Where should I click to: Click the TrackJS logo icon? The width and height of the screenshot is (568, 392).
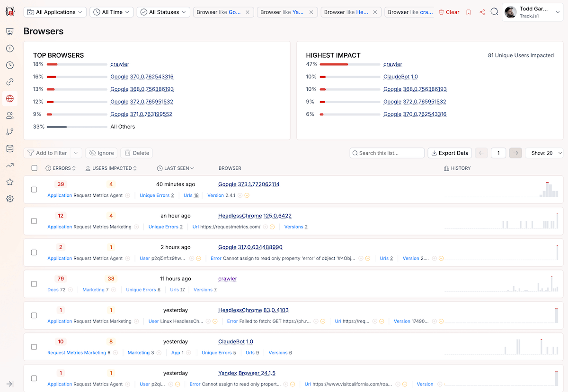pyautogui.click(x=9, y=12)
